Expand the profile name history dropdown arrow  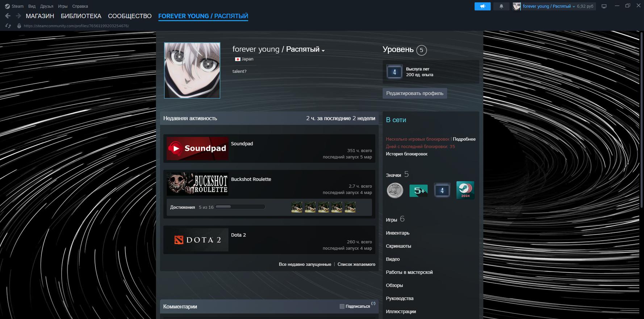coord(323,50)
